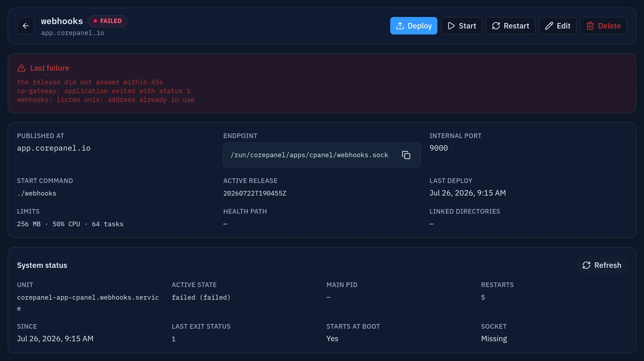The width and height of the screenshot is (644, 361).
Task: Click the Published At value app.corepanel.io
Action: pos(54,148)
